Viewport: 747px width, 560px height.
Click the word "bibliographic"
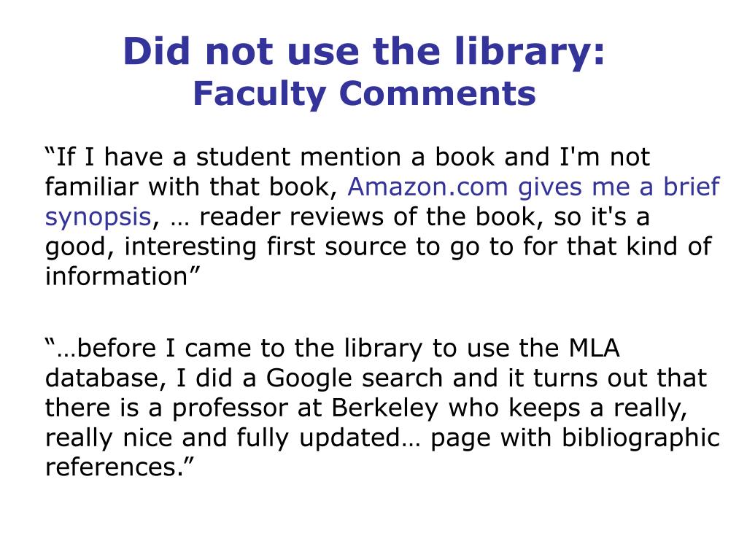640,438
